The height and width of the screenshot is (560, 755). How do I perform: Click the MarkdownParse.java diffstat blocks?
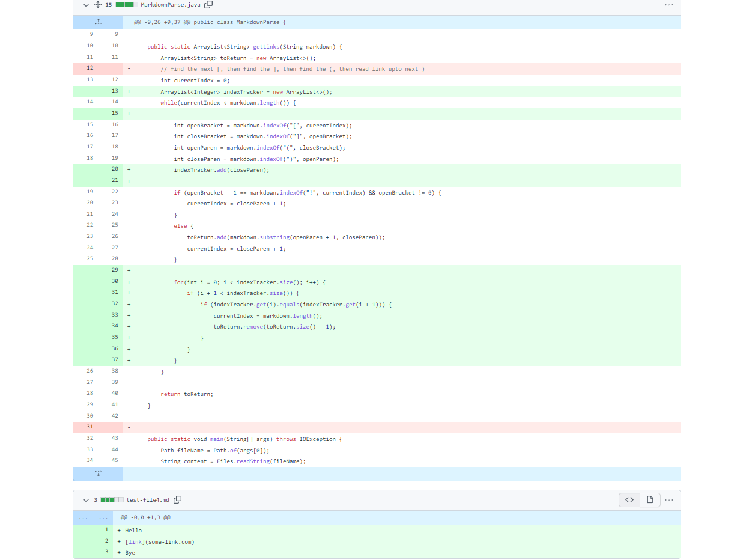(127, 5)
